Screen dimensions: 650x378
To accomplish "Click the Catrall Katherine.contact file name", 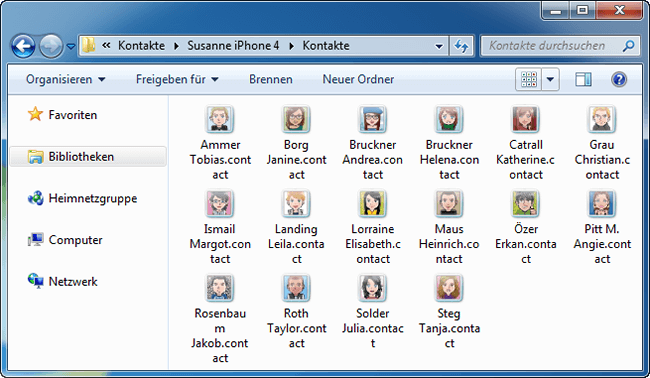I will pyautogui.click(x=526, y=160).
